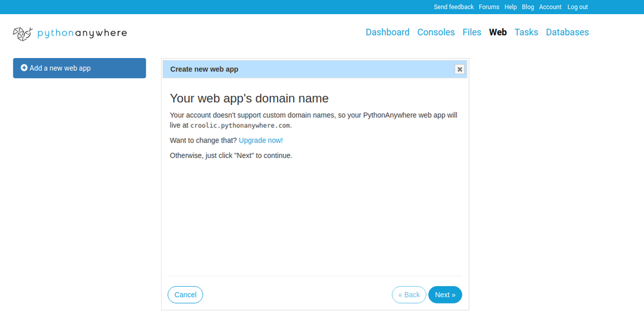Go to Account settings
This screenshot has width=644, height=326.
(550, 7)
